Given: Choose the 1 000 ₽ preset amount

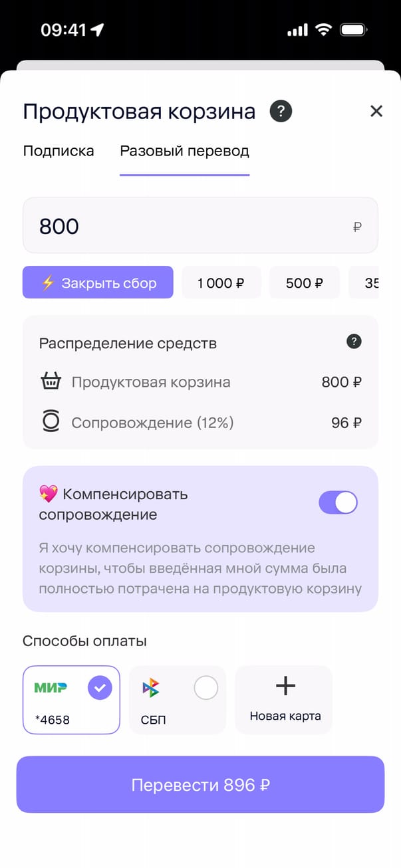Looking at the screenshot, I should [x=221, y=283].
